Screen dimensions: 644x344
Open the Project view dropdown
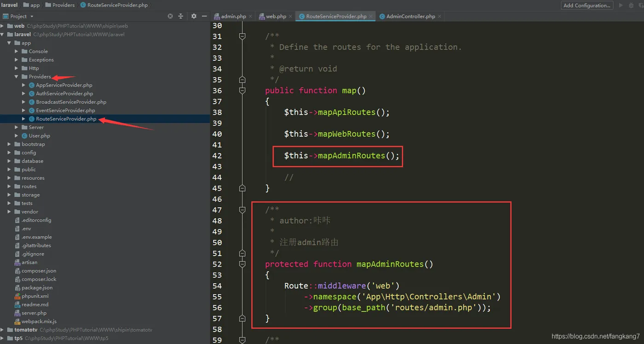[x=32, y=16]
